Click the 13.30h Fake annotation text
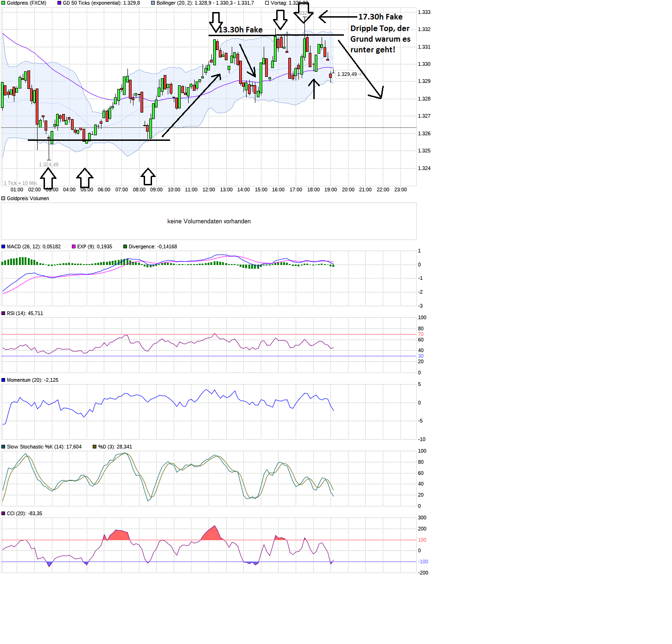This screenshot has height=644, width=672. pos(239,29)
